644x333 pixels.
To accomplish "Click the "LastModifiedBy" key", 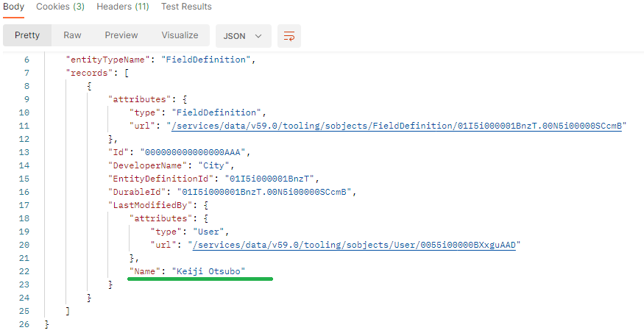I will [150, 205].
